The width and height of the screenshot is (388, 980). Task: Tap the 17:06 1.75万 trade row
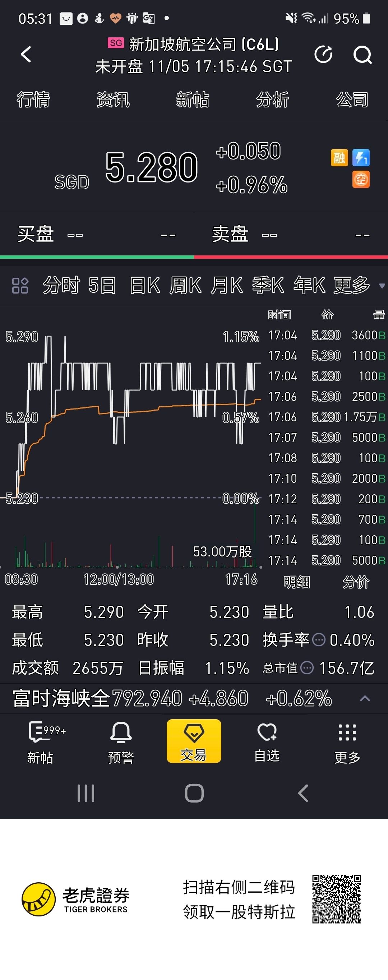point(327,417)
